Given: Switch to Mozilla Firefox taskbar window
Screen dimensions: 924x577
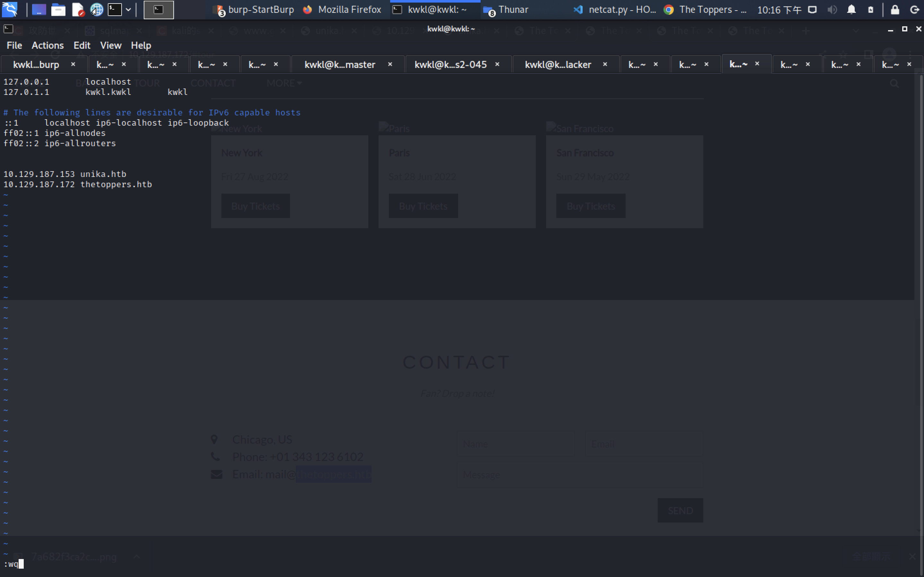Looking at the screenshot, I should click(x=343, y=10).
